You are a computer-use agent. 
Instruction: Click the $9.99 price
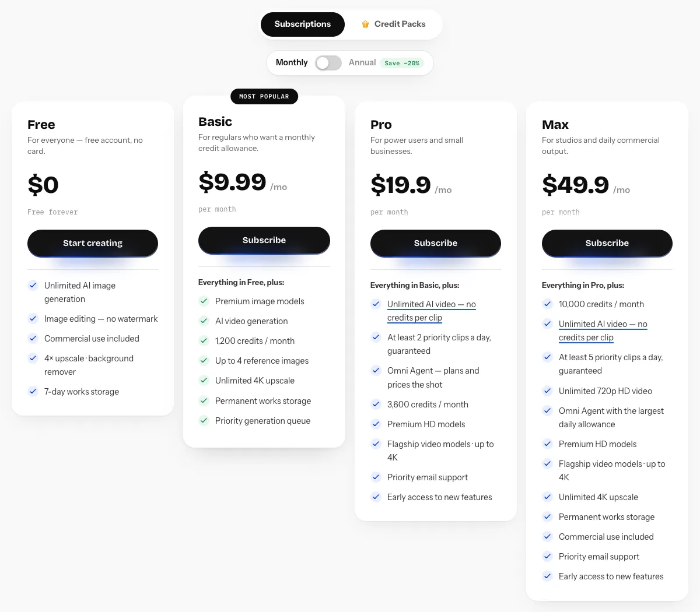click(232, 182)
